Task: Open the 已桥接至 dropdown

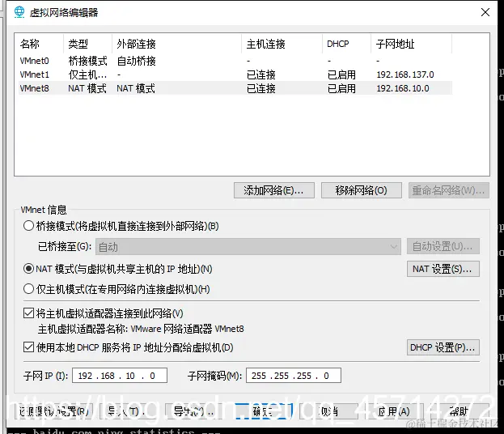Action: coord(248,247)
